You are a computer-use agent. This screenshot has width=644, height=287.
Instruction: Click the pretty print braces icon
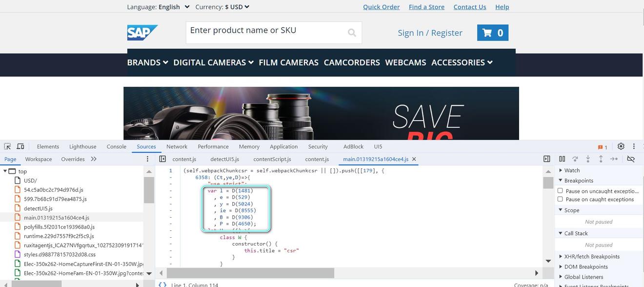162,285
